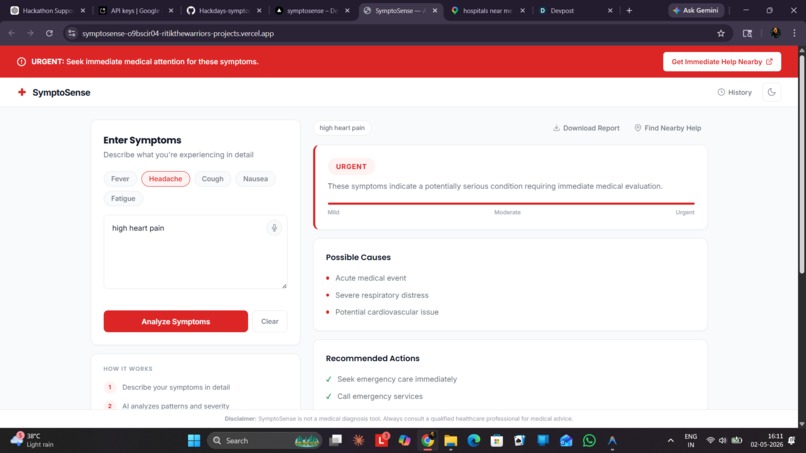Open Microsoft Store from taskbar
Viewport: 806px width, 453px height.
(x=497, y=441)
